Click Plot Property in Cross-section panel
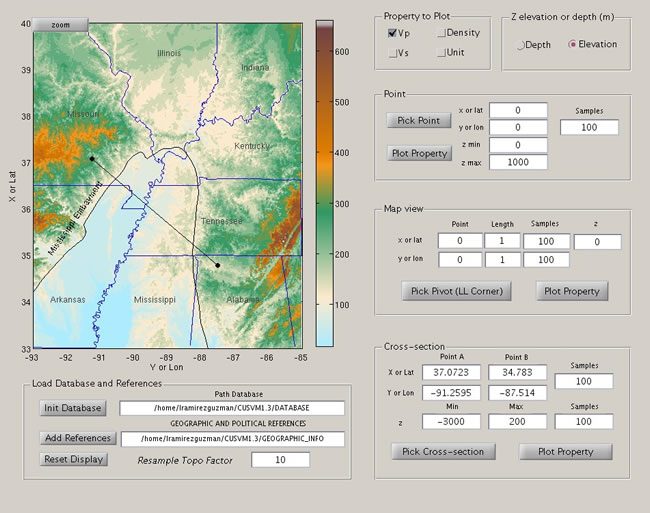This screenshot has height=513, width=650. [x=565, y=451]
